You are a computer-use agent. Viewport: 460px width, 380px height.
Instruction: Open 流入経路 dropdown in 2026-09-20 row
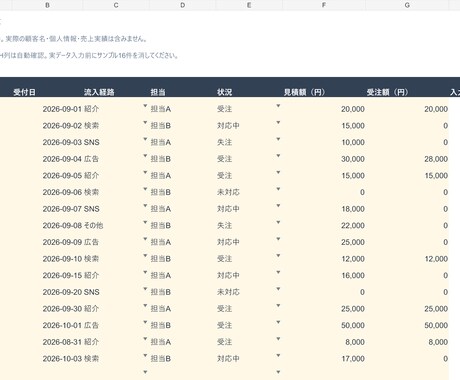click(x=145, y=289)
